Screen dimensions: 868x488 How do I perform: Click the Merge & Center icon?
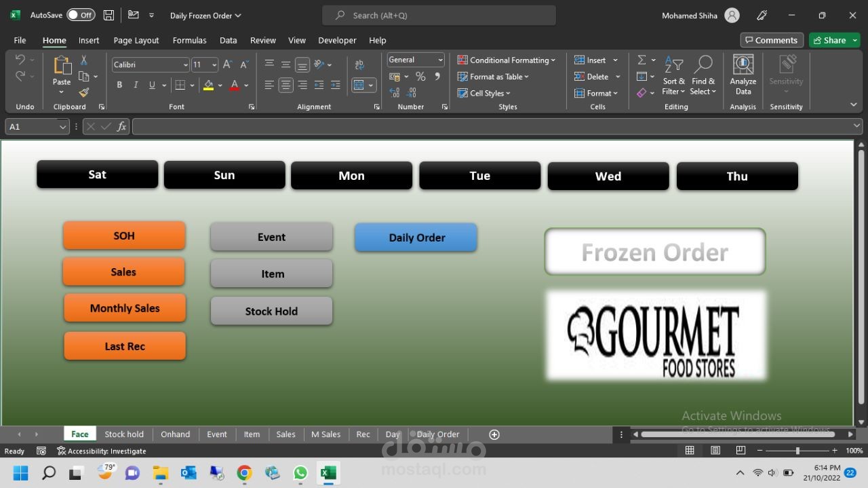tap(359, 85)
